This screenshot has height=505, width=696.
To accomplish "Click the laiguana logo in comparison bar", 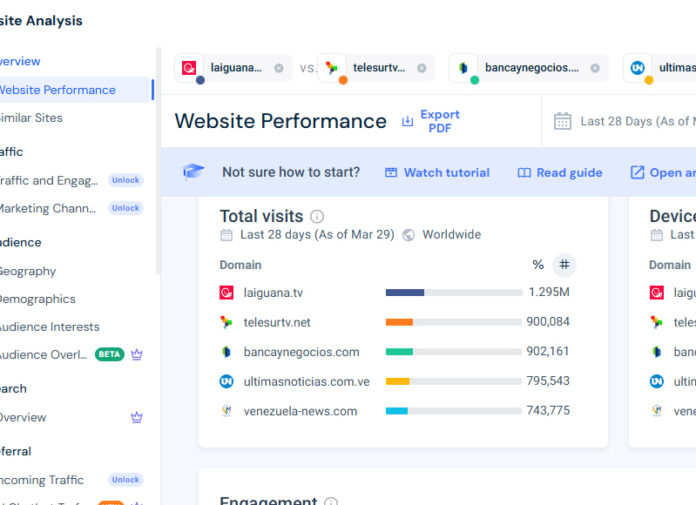I will coord(189,68).
